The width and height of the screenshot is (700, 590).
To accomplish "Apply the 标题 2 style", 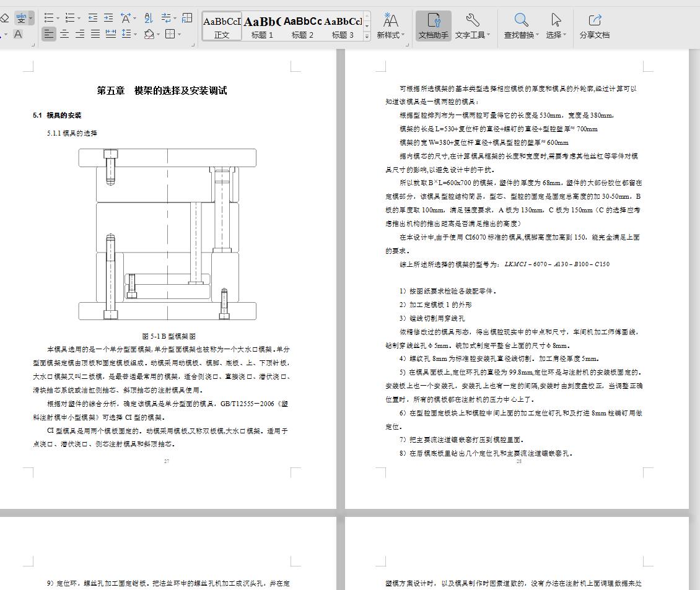I will [x=302, y=27].
